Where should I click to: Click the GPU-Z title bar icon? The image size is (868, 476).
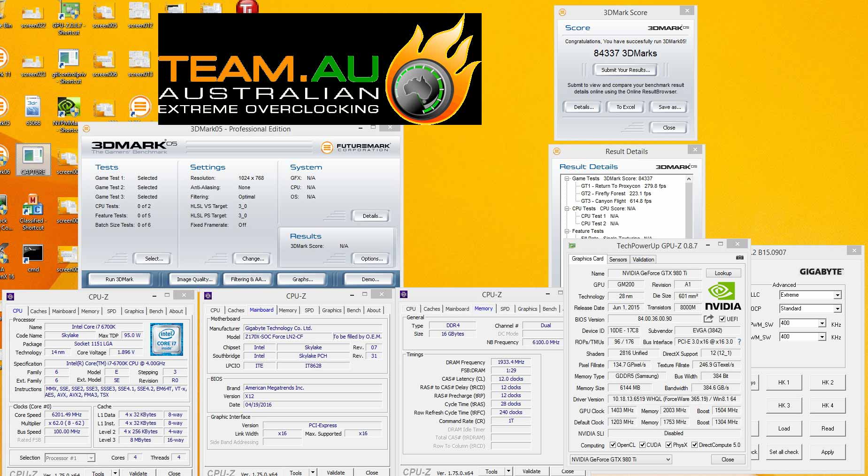click(572, 245)
